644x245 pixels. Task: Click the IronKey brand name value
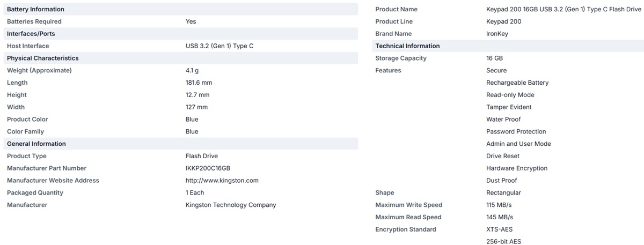497,34
